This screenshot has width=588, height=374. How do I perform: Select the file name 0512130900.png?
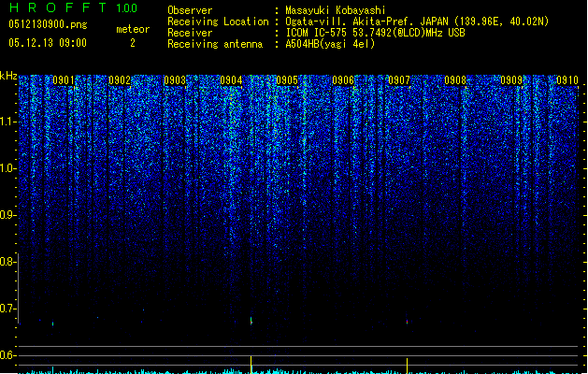point(48,24)
